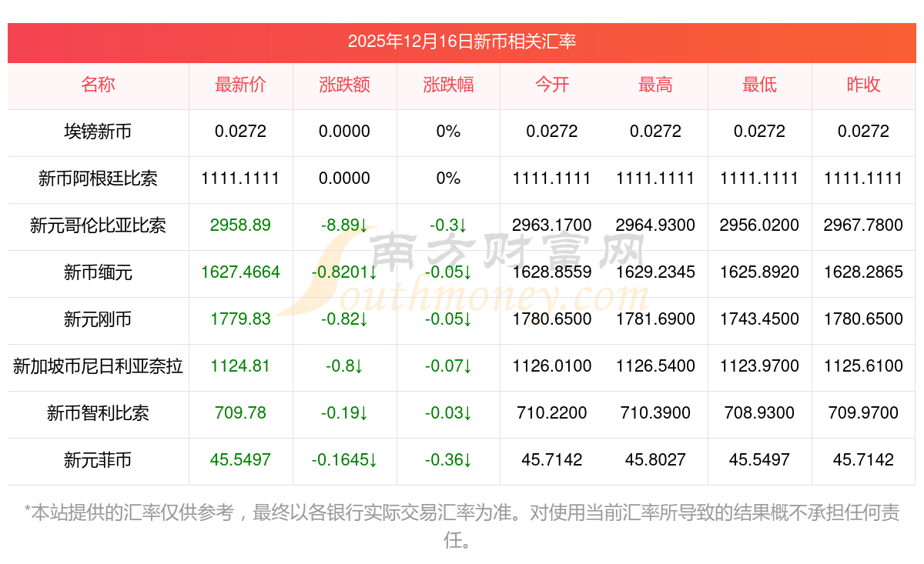This screenshot has height=564, width=924.
Task: Click opening value 1126.0100
Action: (x=552, y=366)
